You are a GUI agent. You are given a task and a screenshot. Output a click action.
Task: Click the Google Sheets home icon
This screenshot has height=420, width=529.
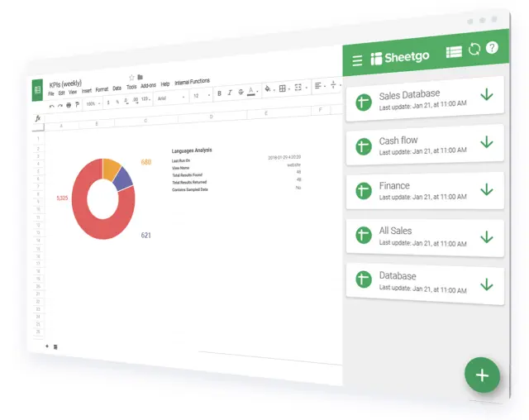click(x=37, y=90)
